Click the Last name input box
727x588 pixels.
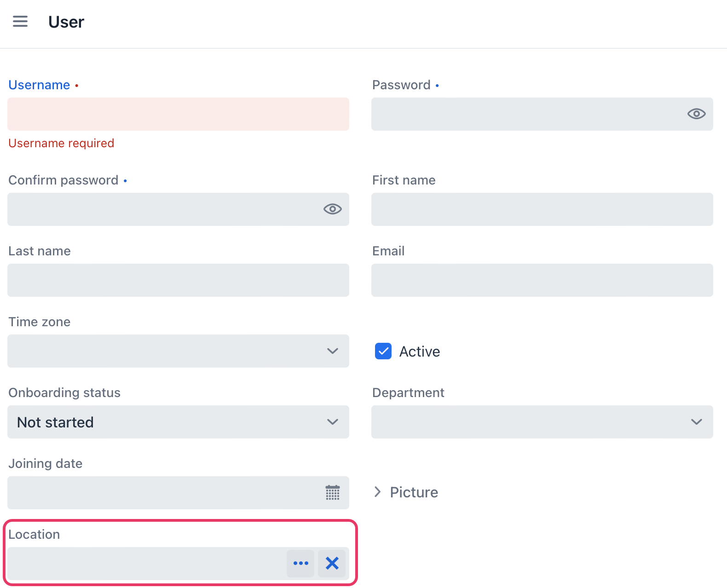point(178,280)
